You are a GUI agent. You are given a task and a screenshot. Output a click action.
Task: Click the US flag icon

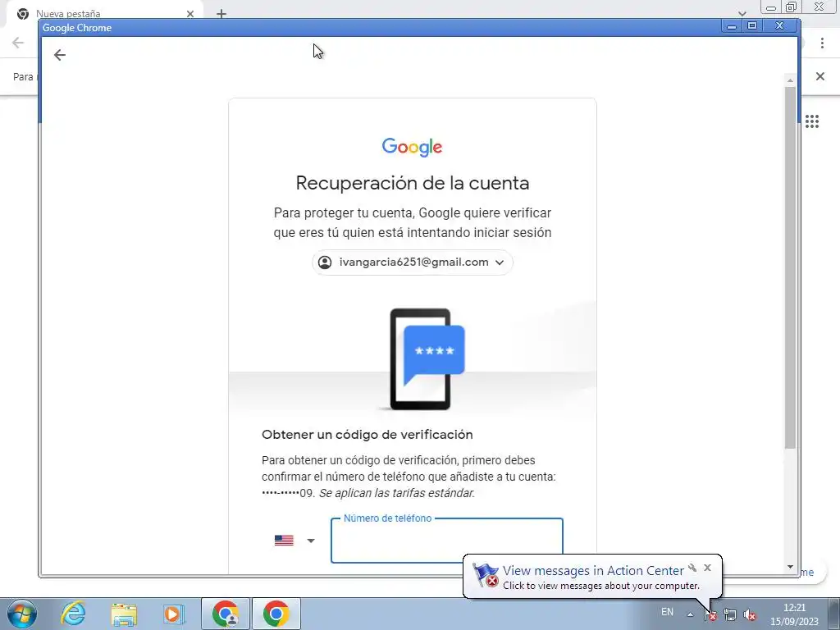(x=284, y=540)
